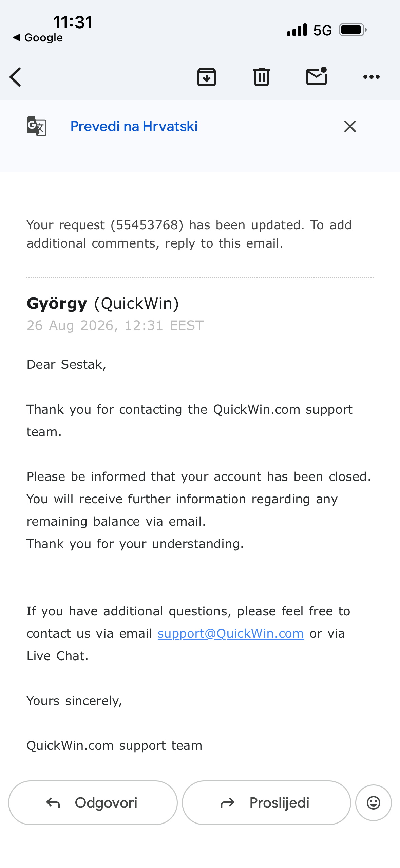Viewport: 400px width, 868px height.
Task: Tap the 5G signal indicator
Action: point(322,30)
